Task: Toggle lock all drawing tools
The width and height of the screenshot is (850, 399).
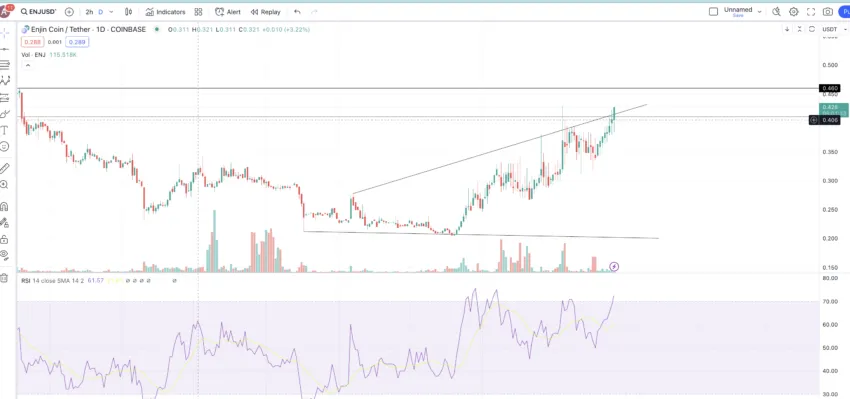Action: (5, 239)
